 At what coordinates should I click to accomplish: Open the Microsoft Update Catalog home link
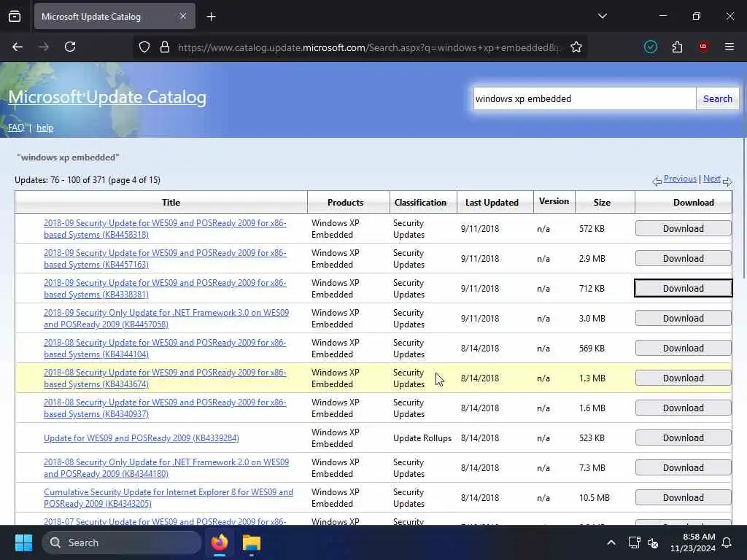[x=107, y=97]
